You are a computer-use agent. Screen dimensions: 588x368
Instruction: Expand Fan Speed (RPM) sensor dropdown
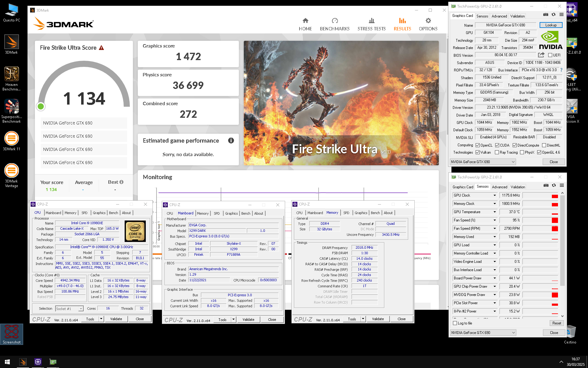tap(494, 228)
